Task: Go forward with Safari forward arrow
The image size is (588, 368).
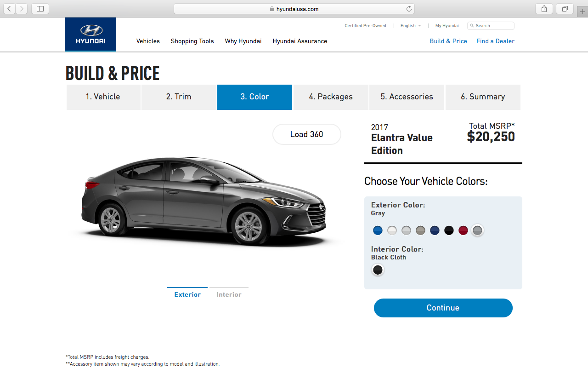Action: [x=22, y=9]
